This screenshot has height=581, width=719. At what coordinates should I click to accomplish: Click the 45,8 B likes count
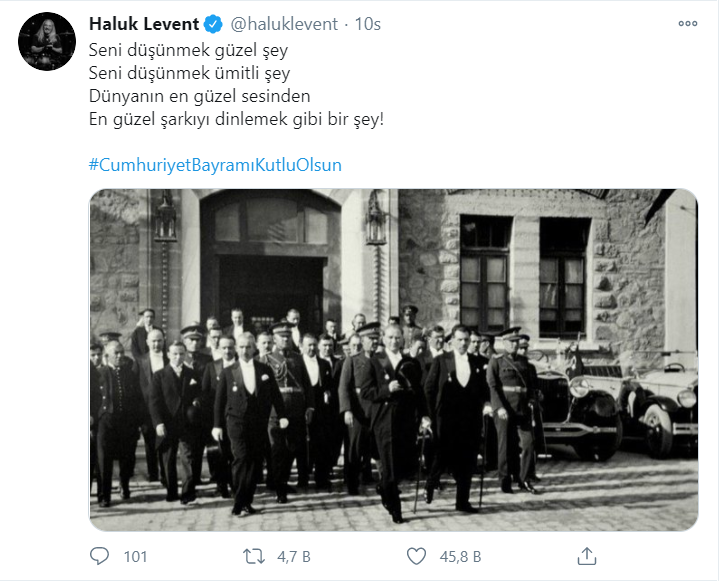click(462, 556)
